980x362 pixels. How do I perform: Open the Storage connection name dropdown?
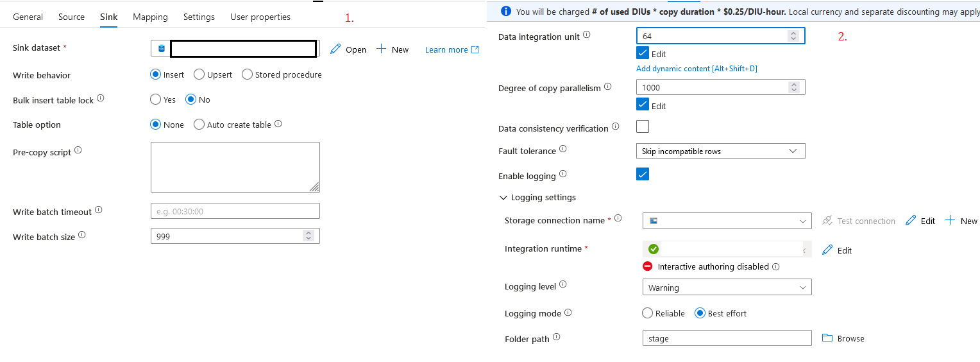(x=727, y=221)
